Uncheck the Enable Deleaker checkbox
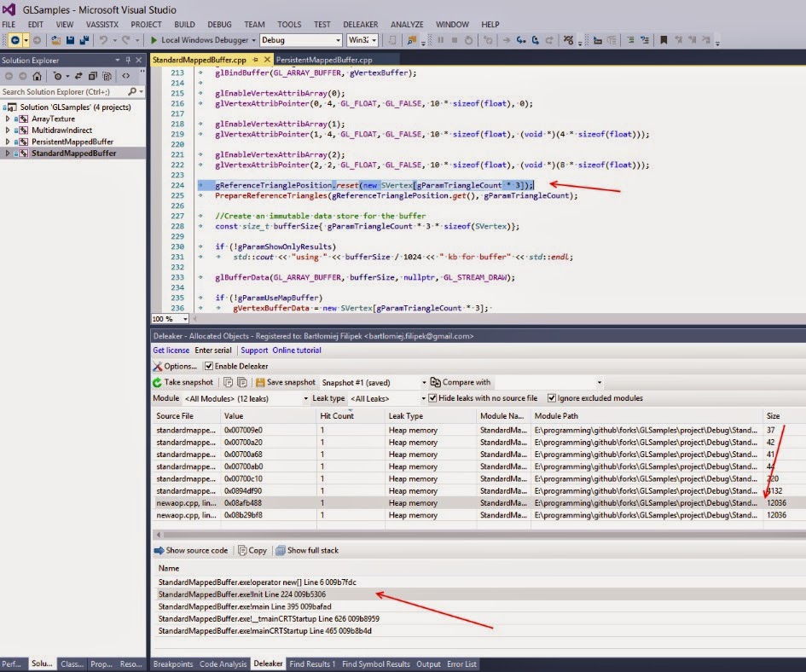The image size is (806, 672). click(209, 366)
